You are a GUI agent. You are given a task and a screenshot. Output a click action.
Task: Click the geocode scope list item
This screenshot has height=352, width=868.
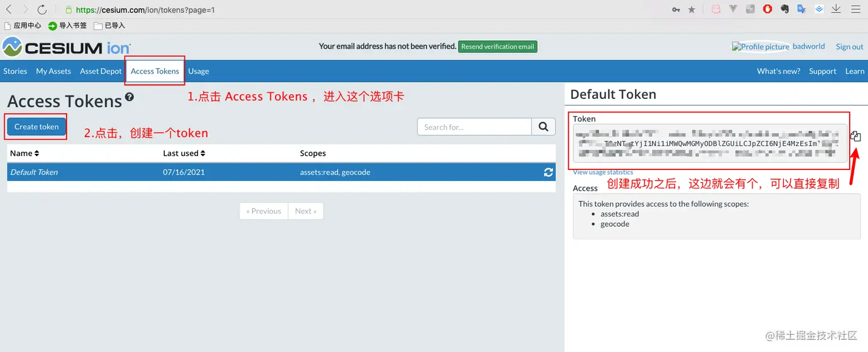pyautogui.click(x=615, y=224)
